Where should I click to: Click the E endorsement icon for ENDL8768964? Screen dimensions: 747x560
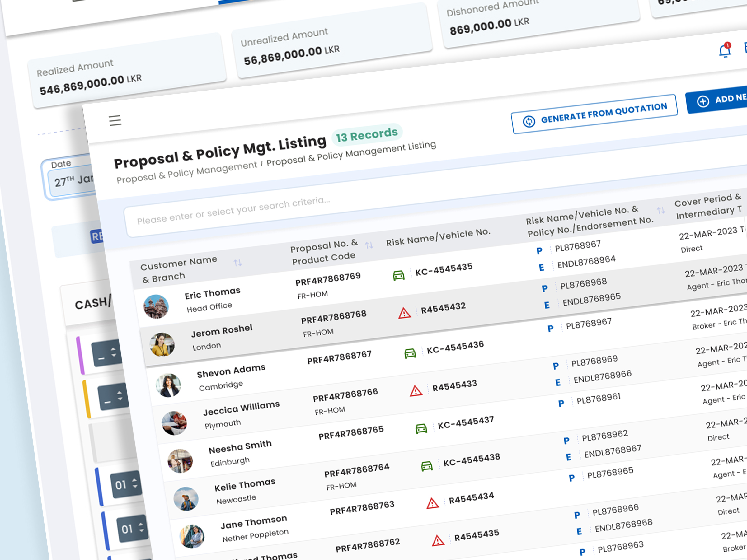(x=541, y=268)
